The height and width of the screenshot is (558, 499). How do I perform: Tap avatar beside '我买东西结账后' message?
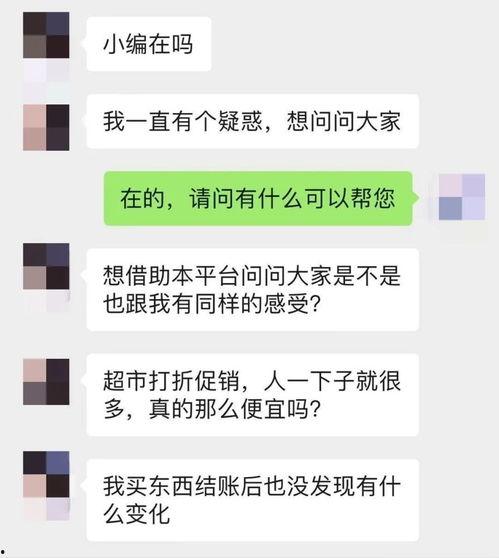pyautogui.click(x=46, y=474)
